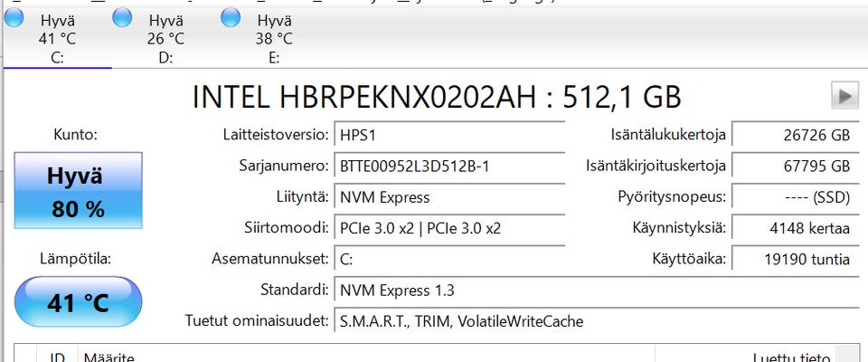Click the blue status orb for drive C:
868x362 pixels.
coord(14,18)
